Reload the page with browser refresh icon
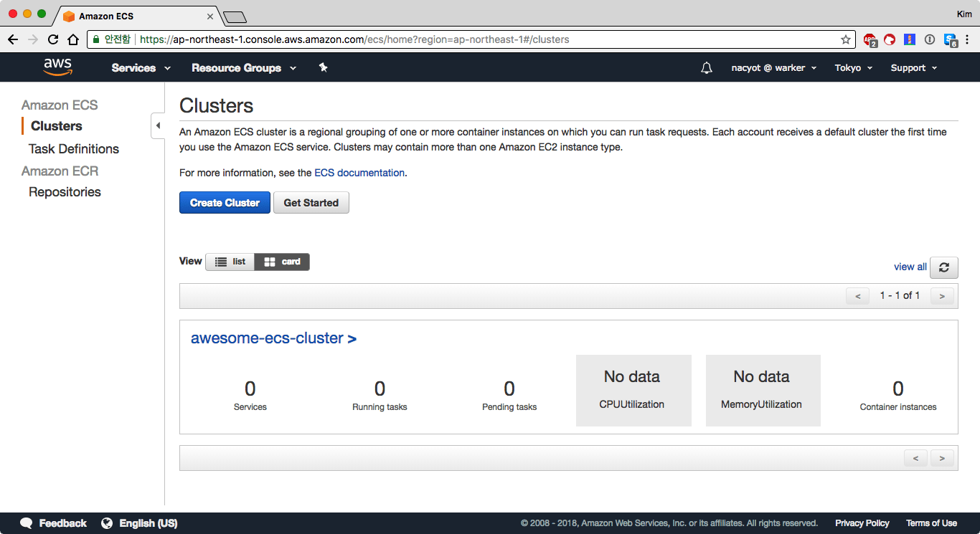The height and width of the screenshot is (534, 980). point(53,40)
